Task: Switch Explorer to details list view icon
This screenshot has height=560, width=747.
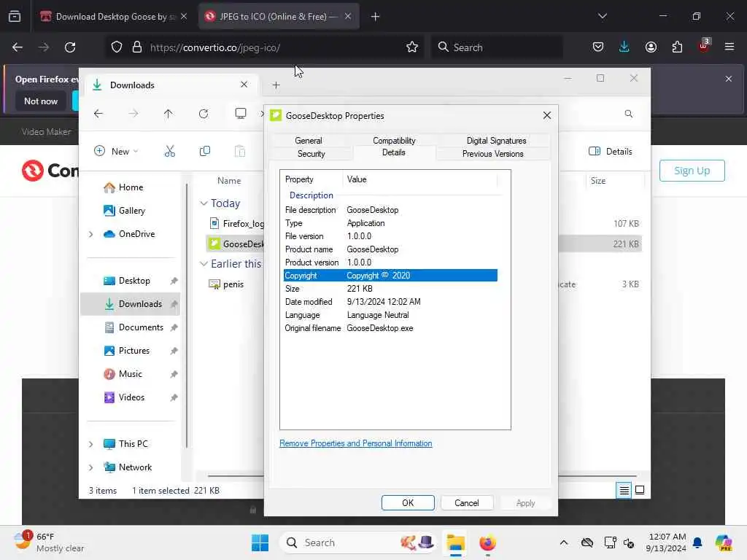Action: [624, 490]
